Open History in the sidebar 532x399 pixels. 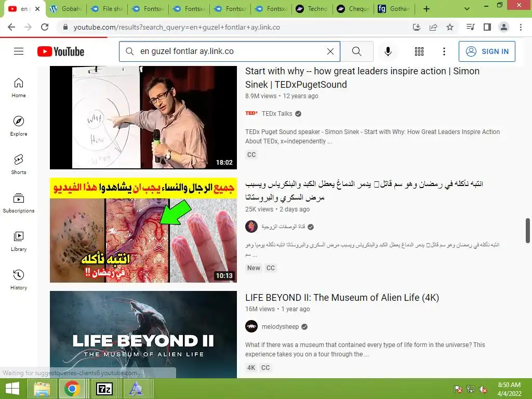(19, 280)
